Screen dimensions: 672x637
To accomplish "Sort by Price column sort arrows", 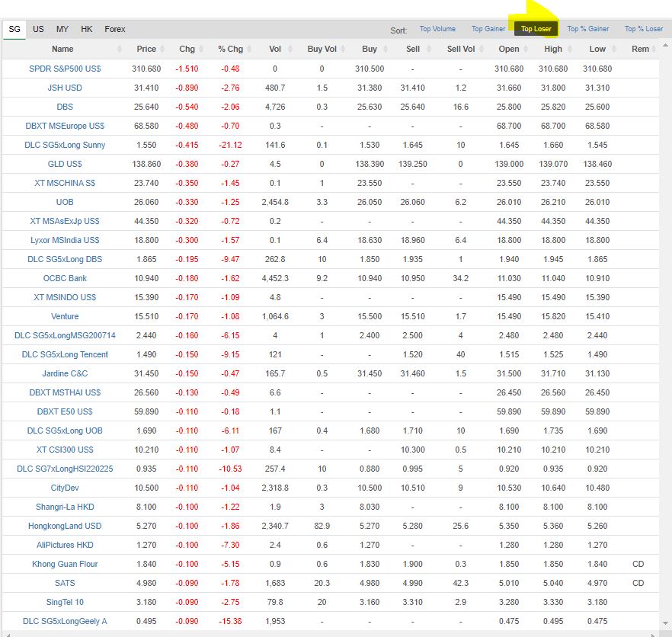I will coord(162,50).
